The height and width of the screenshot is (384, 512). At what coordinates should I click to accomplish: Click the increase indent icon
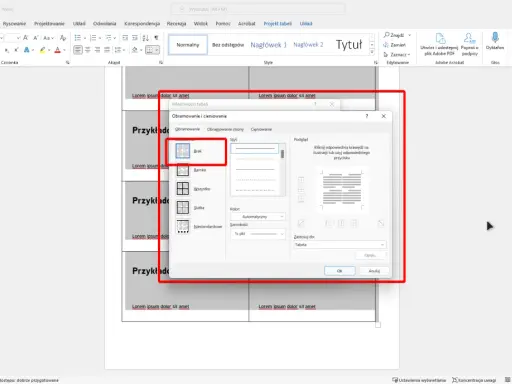(x=135, y=38)
